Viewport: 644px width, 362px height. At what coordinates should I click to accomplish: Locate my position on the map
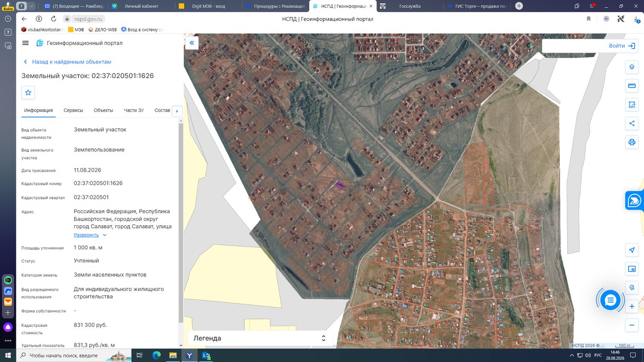[632, 250]
